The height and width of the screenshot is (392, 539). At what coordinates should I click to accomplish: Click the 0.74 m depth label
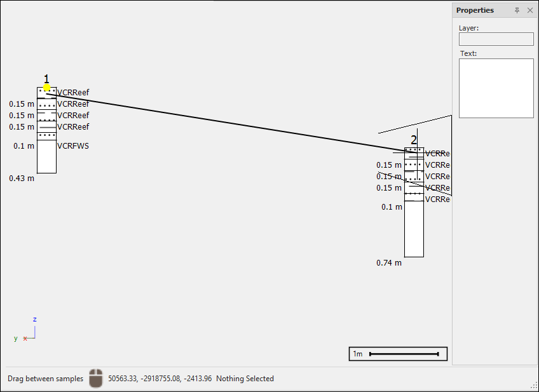(x=389, y=263)
